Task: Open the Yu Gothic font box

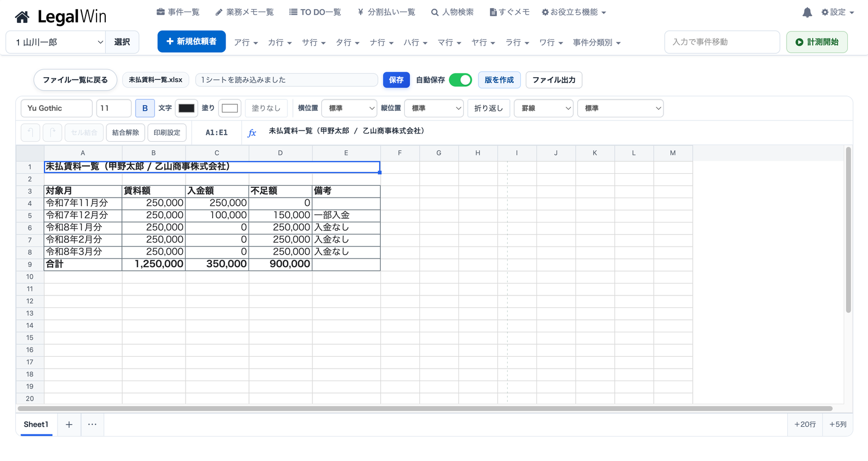Action: [56, 108]
